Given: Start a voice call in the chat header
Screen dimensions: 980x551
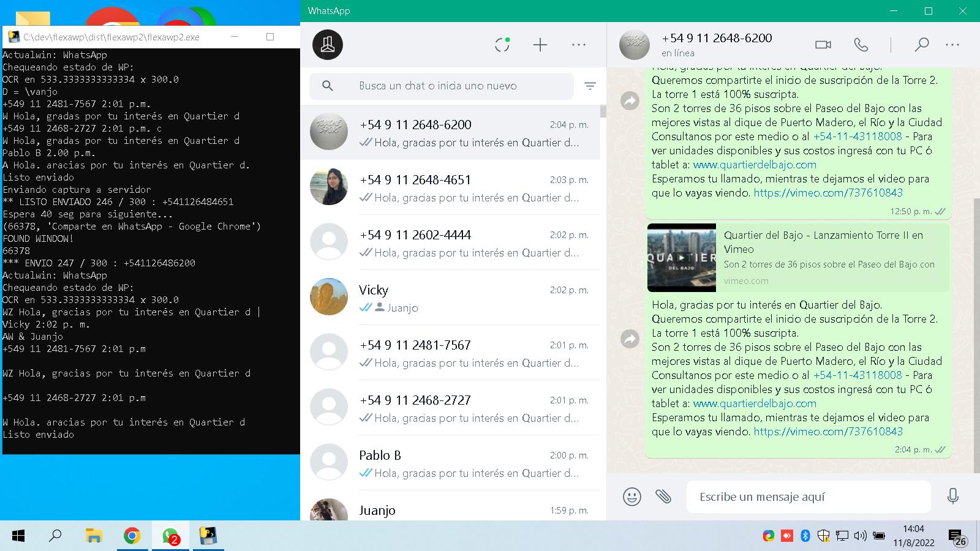Looking at the screenshot, I should tap(861, 45).
